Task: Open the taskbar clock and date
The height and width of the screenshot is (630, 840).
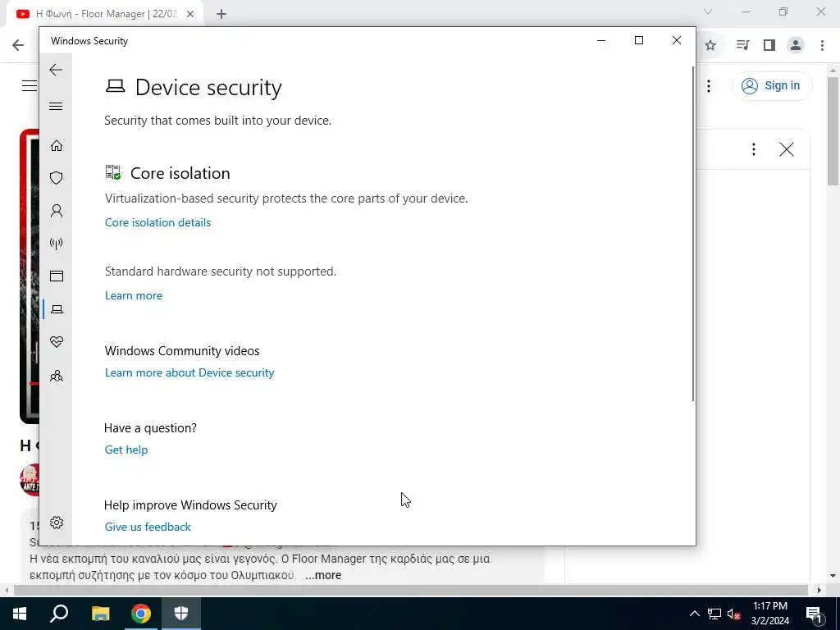Action: coord(769,614)
